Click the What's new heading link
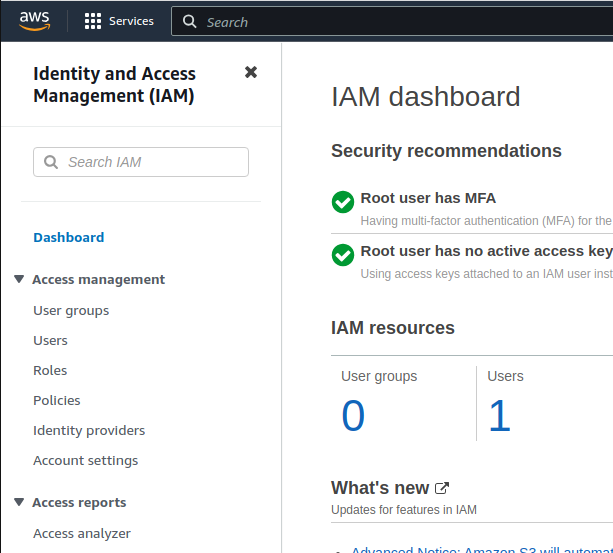This screenshot has height=553, width=613. click(380, 488)
